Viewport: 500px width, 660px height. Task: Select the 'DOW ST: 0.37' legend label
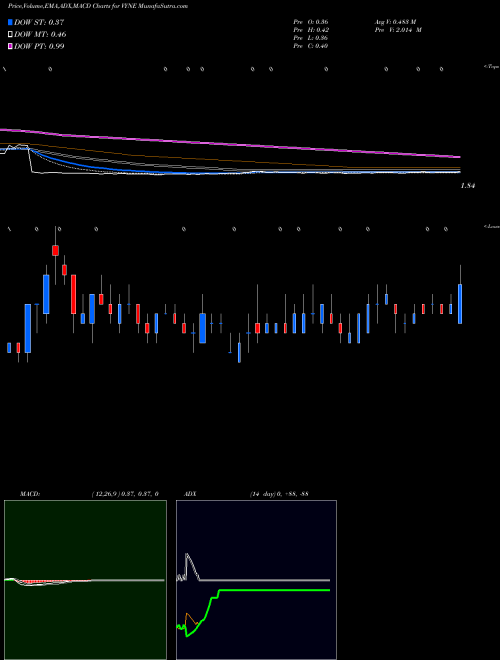[x=39, y=22]
